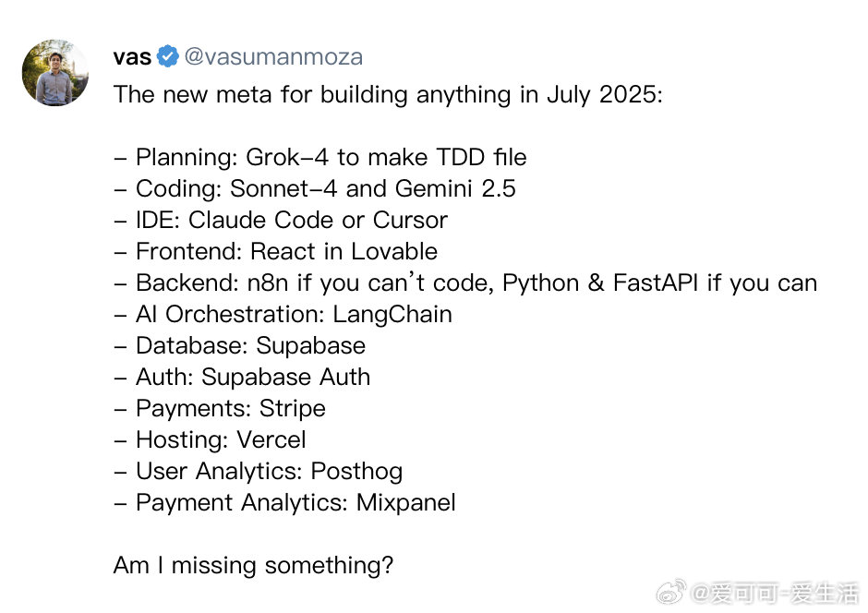Click the AI Orchestration: LangChain line
868x613 pixels.
click(283, 314)
